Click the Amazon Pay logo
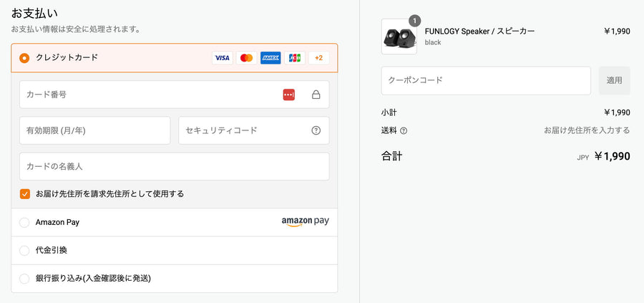Viewport: 644px width, 303px height. [305, 221]
